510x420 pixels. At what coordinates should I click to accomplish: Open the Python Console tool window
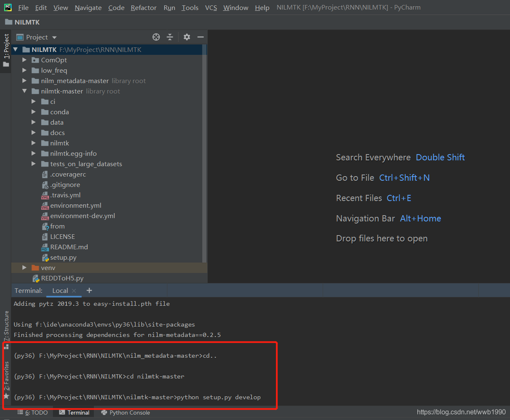coord(125,413)
